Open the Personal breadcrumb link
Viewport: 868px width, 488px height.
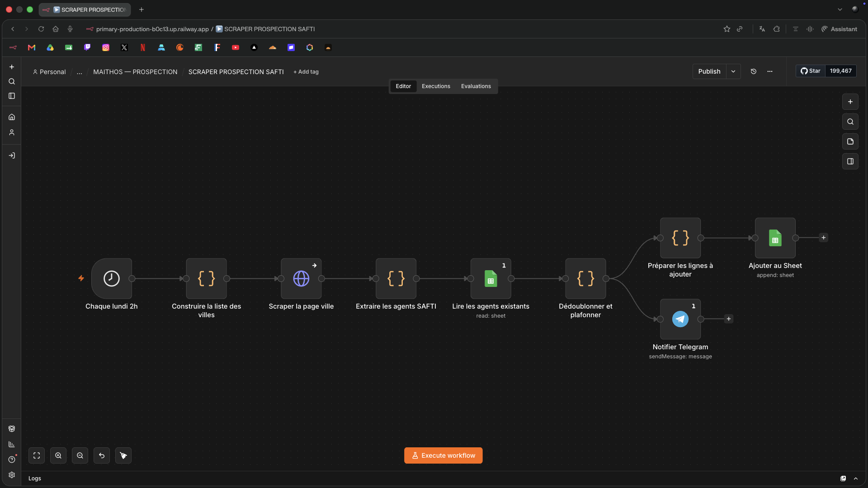coord(49,72)
